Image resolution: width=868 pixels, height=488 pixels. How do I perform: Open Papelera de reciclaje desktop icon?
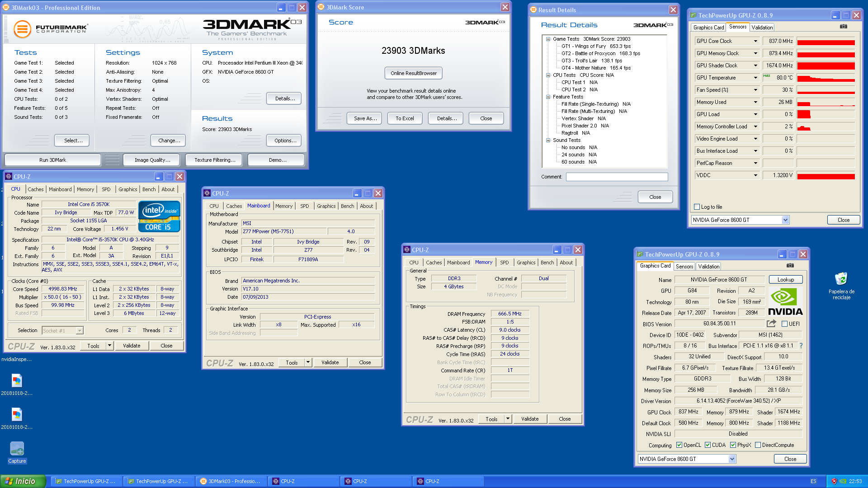841,286
